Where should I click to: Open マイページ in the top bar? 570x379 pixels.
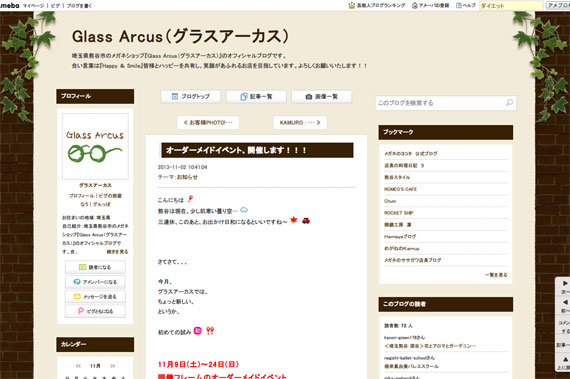click(33, 6)
